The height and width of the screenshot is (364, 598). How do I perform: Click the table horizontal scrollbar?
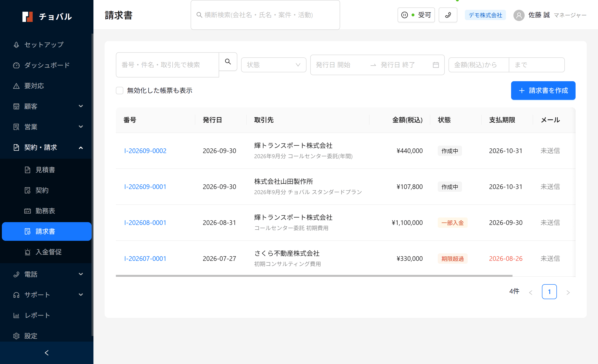click(x=314, y=276)
